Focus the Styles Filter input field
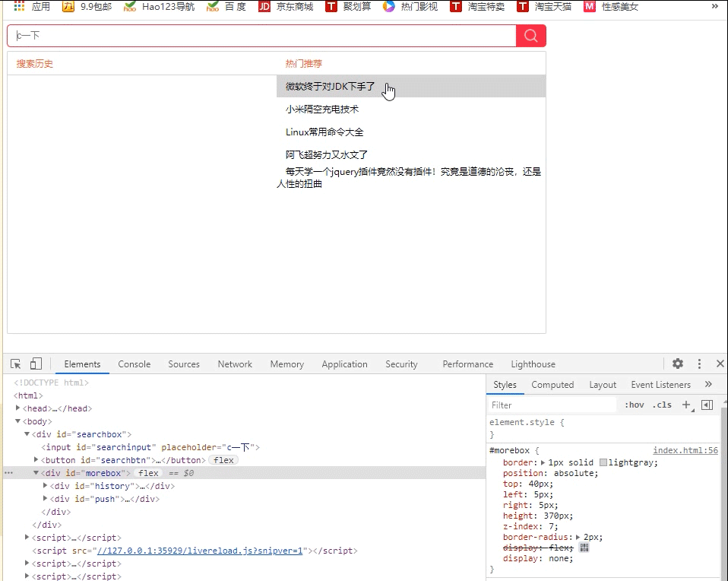This screenshot has height=581, width=728. point(551,405)
